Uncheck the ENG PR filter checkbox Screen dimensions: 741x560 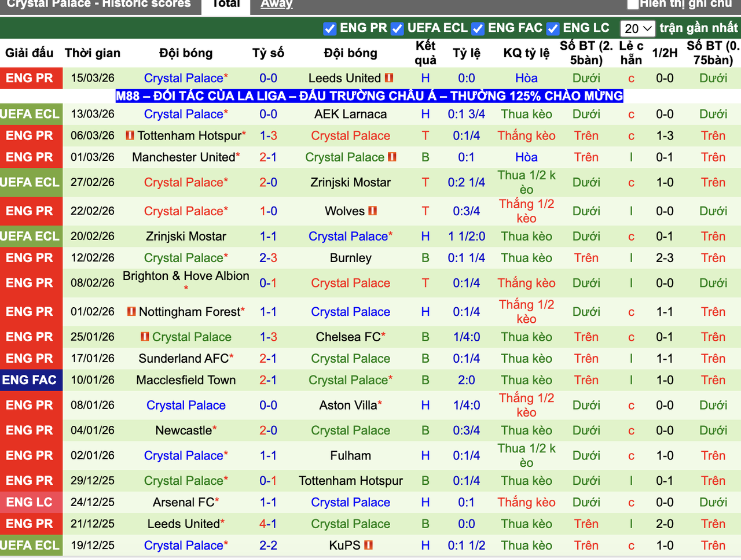(x=330, y=28)
